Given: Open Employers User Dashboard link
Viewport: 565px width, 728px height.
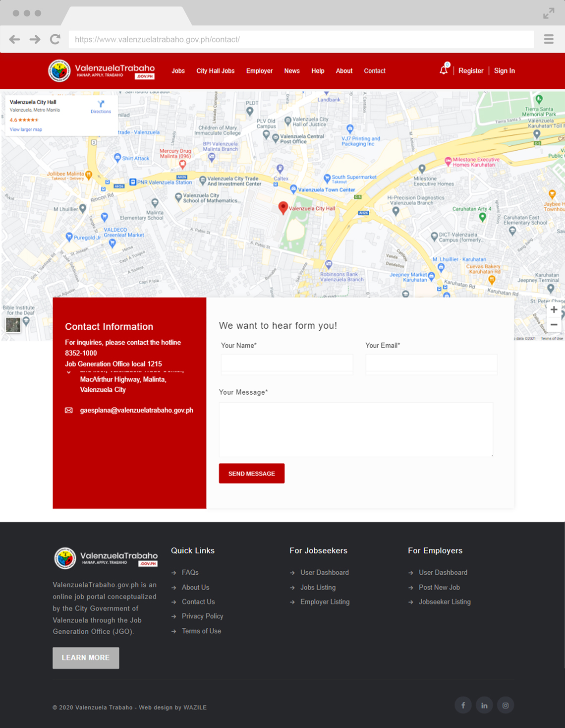Looking at the screenshot, I should point(443,572).
